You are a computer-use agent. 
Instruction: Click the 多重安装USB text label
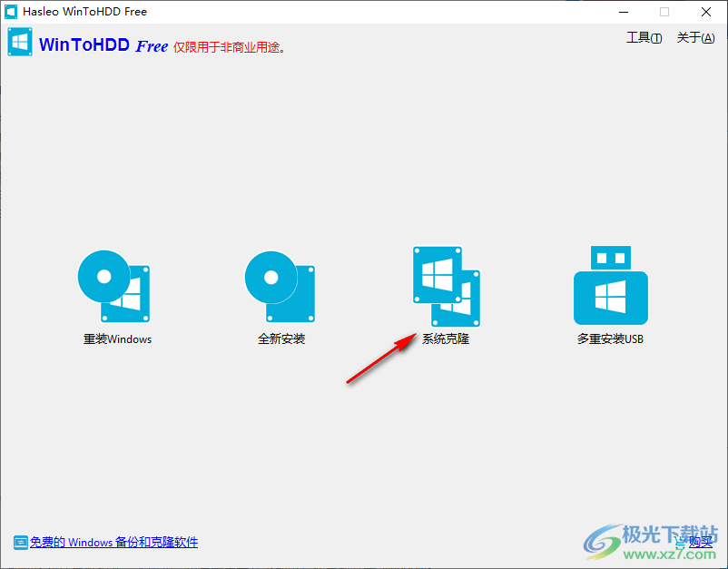[x=611, y=338]
